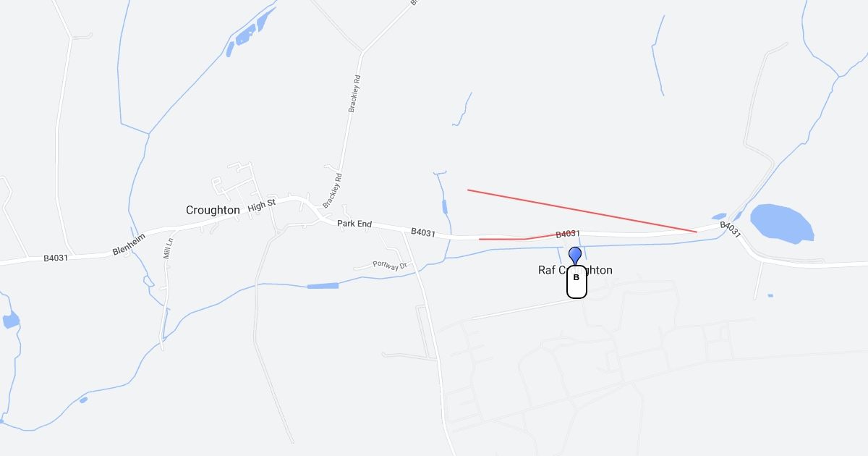The image size is (868, 456).
Task: Click the Mill Ln road label
Action: tap(168, 248)
